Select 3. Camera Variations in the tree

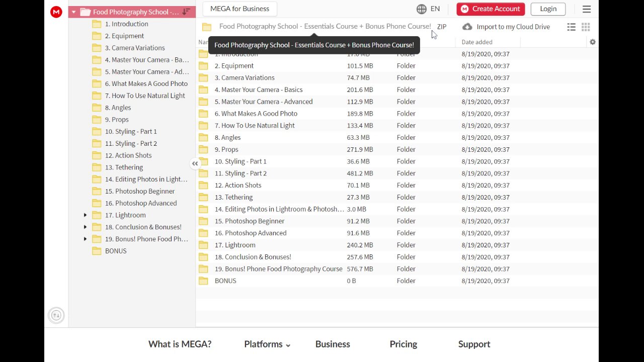pos(135,48)
